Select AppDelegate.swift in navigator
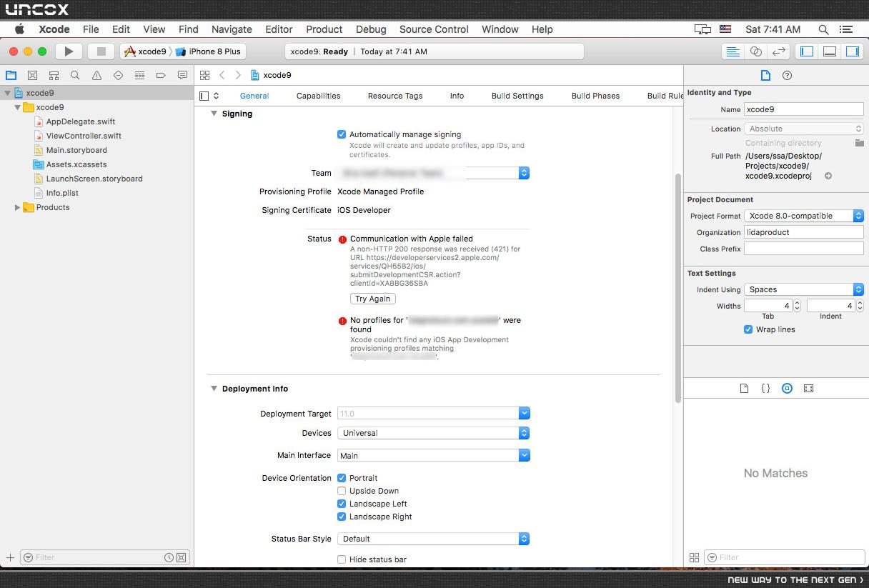This screenshot has height=588, width=869. tap(81, 121)
